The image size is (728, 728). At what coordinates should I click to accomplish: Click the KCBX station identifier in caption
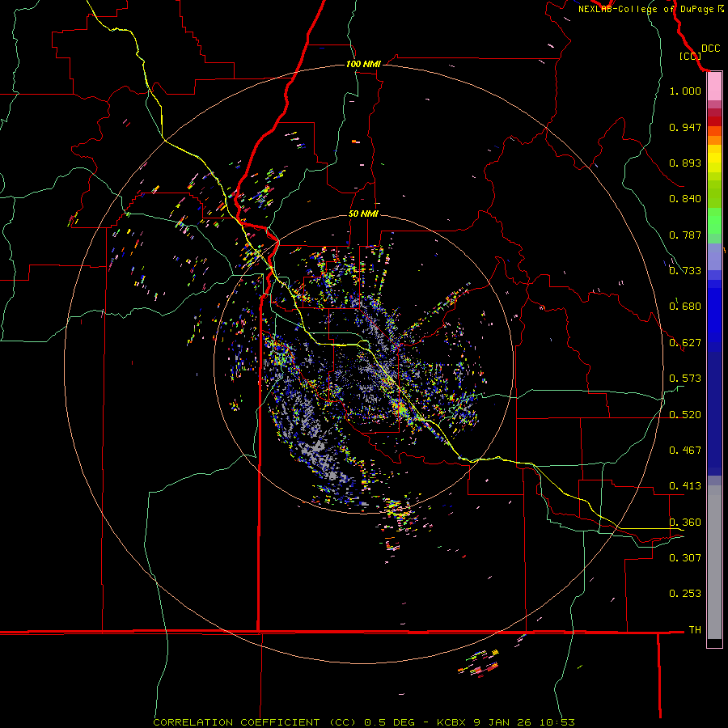[x=451, y=722]
